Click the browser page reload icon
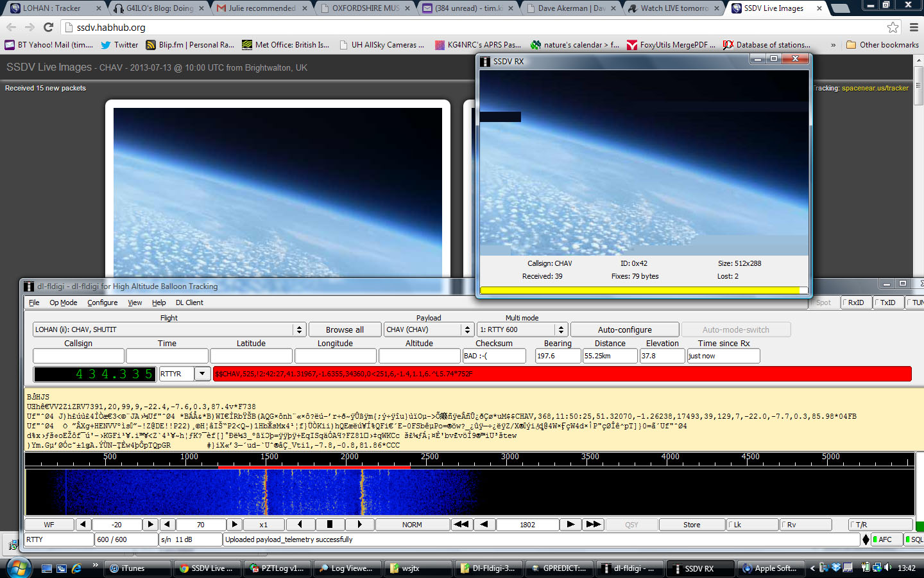The image size is (924, 578). [x=48, y=27]
